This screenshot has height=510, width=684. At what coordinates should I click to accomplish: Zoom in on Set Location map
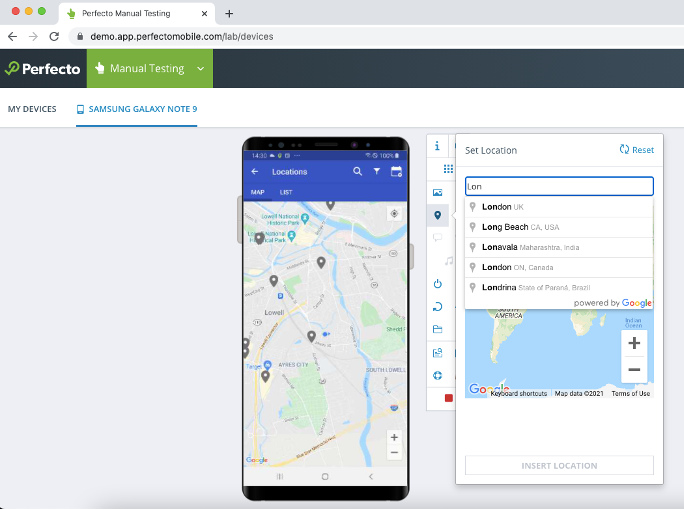(x=634, y=343)
